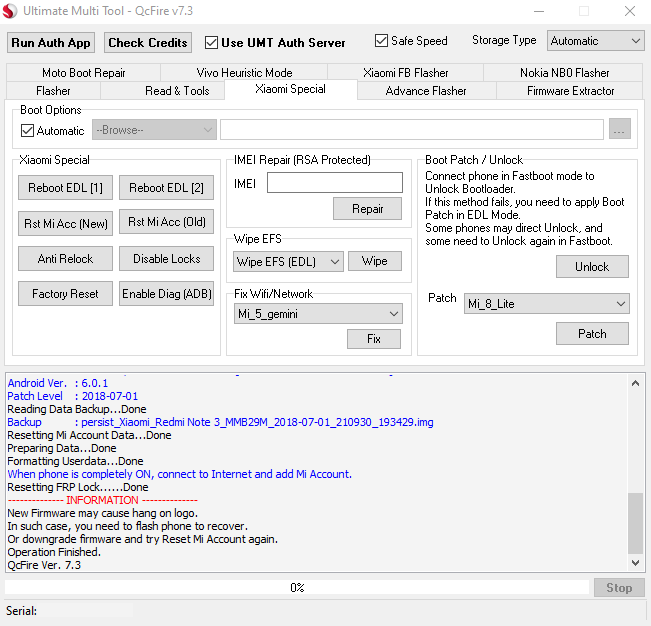The height and width of the screenshot is (626, 651).
Task: Click the Stop button
Action: click(619, 587)
